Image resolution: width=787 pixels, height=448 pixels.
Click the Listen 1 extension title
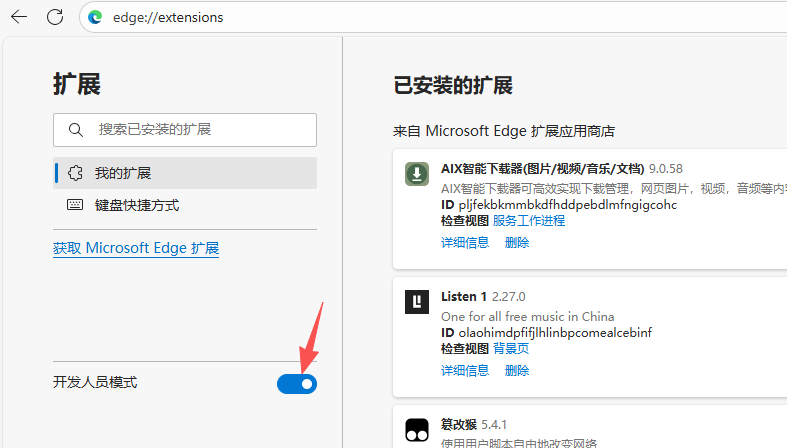tap(464, 297)
